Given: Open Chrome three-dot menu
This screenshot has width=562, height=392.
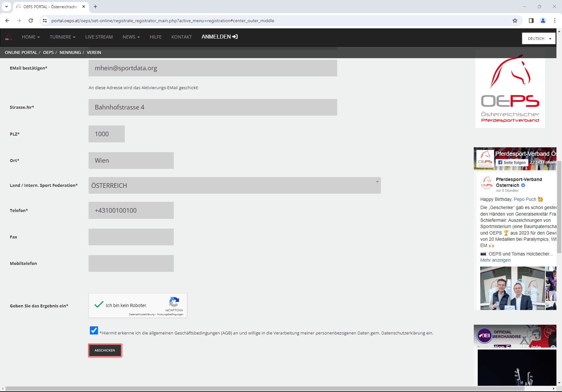Looking at the screenshot, I should (555, 21).
